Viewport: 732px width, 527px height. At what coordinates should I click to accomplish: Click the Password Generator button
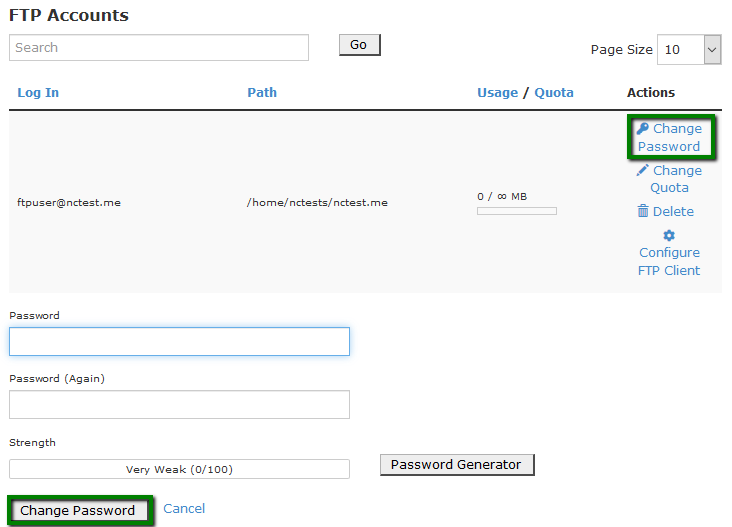click(457, 465)
